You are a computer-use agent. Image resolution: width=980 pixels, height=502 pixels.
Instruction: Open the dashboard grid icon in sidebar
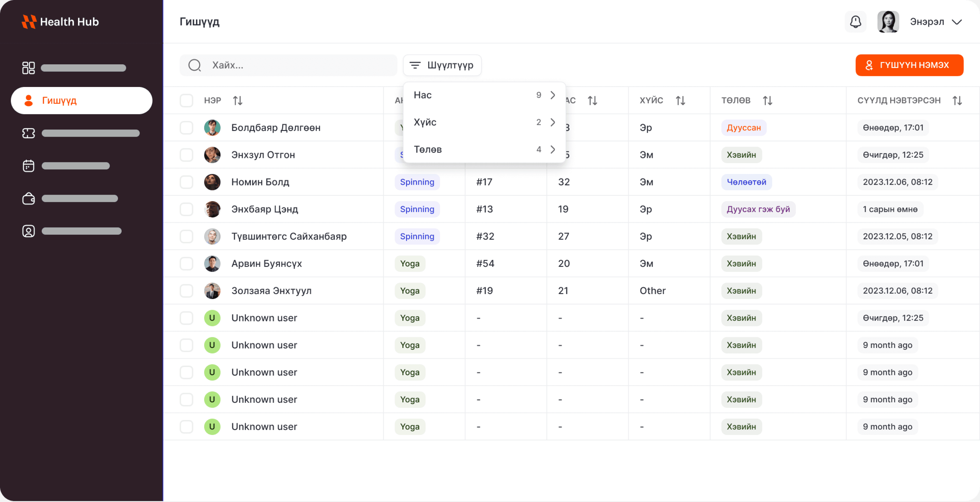[28, 68]
